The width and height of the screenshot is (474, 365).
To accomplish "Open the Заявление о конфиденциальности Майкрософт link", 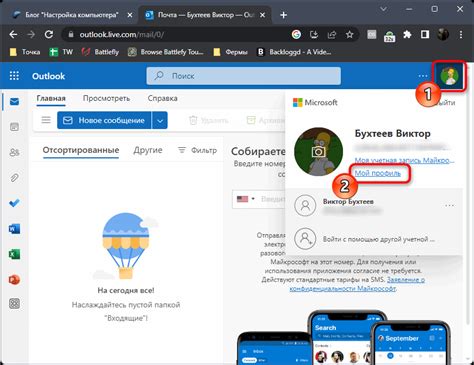I will tap(357, 284).
